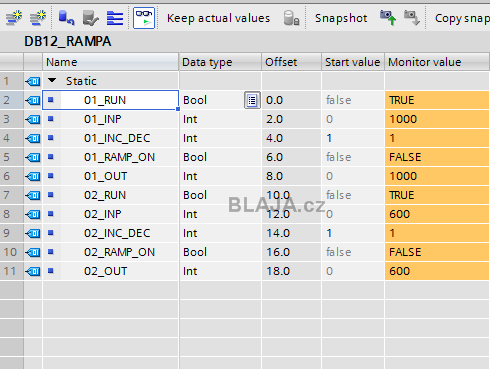Click the database lock icon after Keep actual values
The image size is (490, 369).
(x=291, y=18)
